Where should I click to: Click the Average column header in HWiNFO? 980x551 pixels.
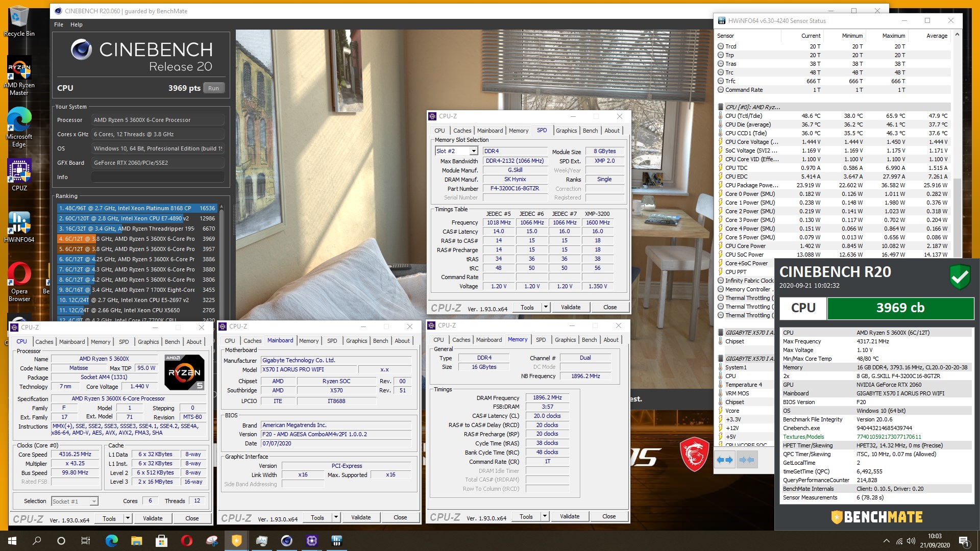(x=930, y=36)
